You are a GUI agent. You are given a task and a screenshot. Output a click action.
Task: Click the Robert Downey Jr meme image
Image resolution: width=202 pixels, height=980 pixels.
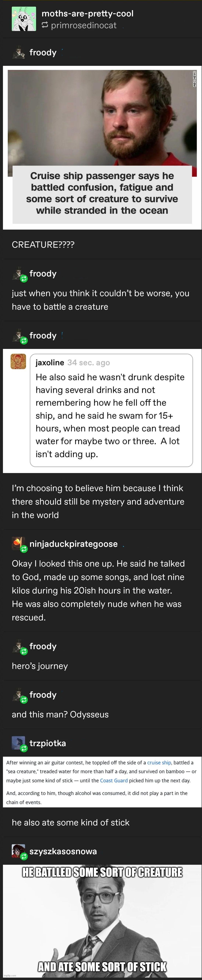coord(101,921)
